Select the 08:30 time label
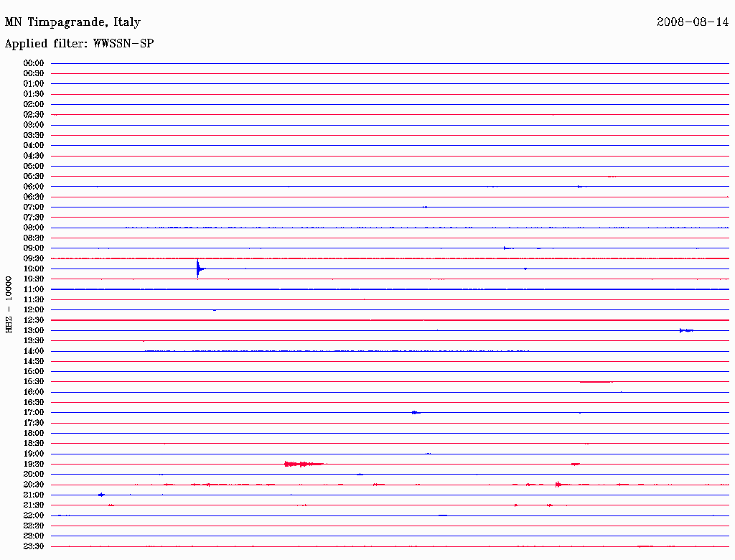Viewport: 735px width, 560px height. click(34, 238)
